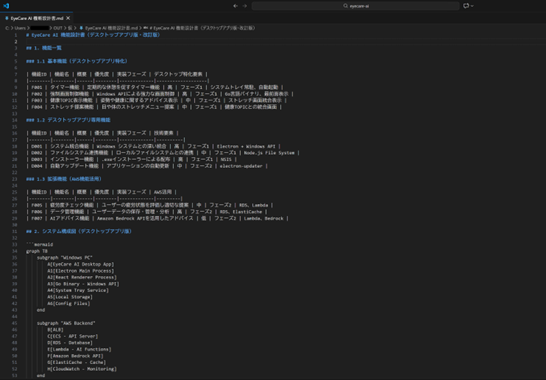Click the line subgraph "AWS Backend"
Viewport: 546px width, 380px height.
click(x=66, y=323)
